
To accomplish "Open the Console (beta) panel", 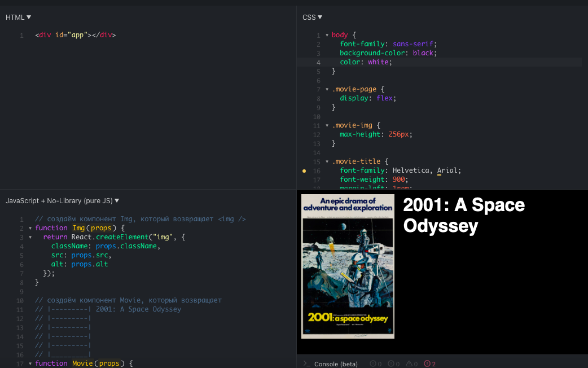I will (x=336, y=363).
